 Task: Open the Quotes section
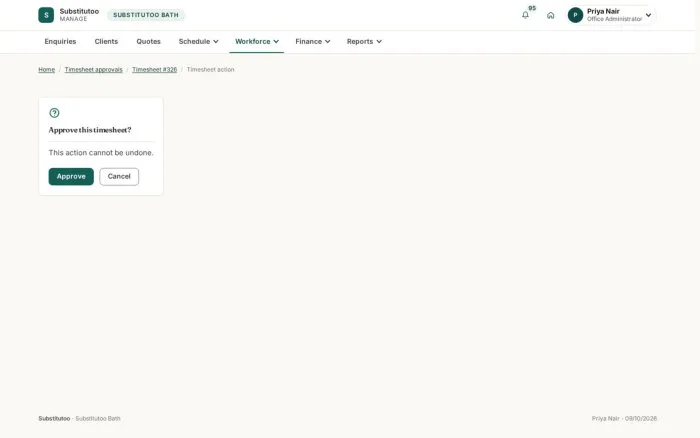[x=148, y=42]
